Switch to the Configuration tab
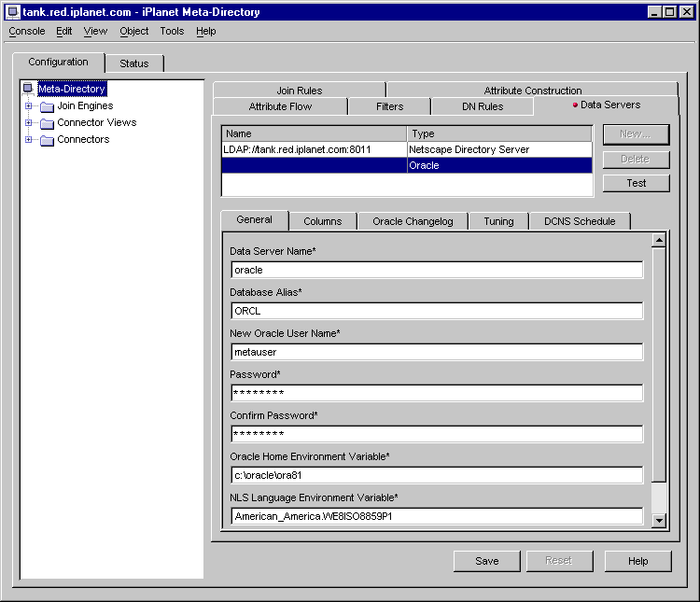 coord(59,63)
